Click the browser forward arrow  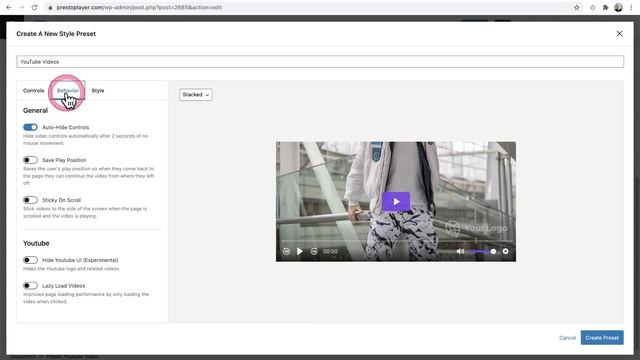coord(21,7)
